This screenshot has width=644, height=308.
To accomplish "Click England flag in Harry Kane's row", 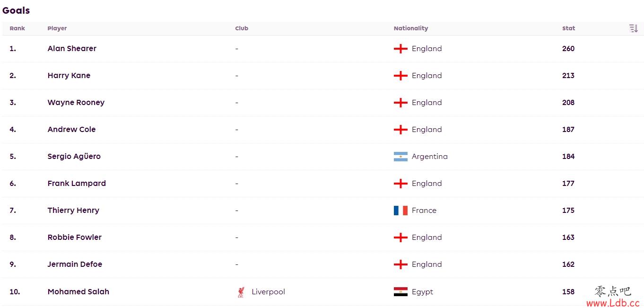I will (400, 76).
